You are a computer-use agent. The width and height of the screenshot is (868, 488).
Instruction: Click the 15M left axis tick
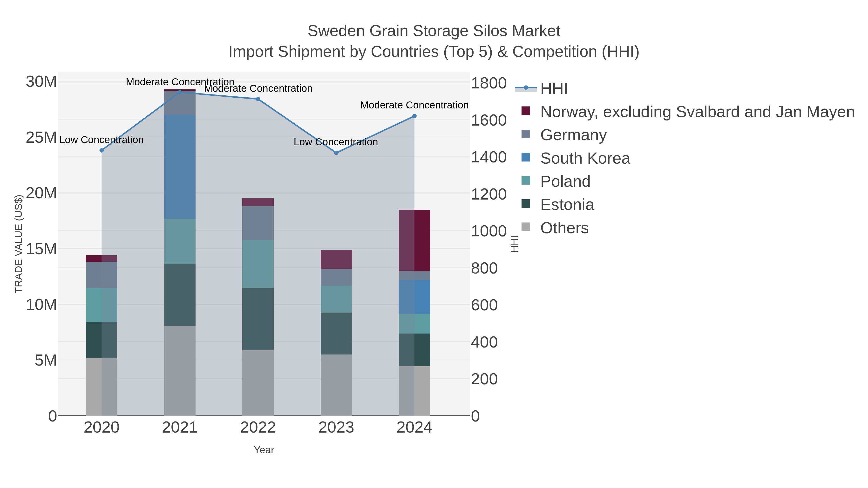click(41, 249)
